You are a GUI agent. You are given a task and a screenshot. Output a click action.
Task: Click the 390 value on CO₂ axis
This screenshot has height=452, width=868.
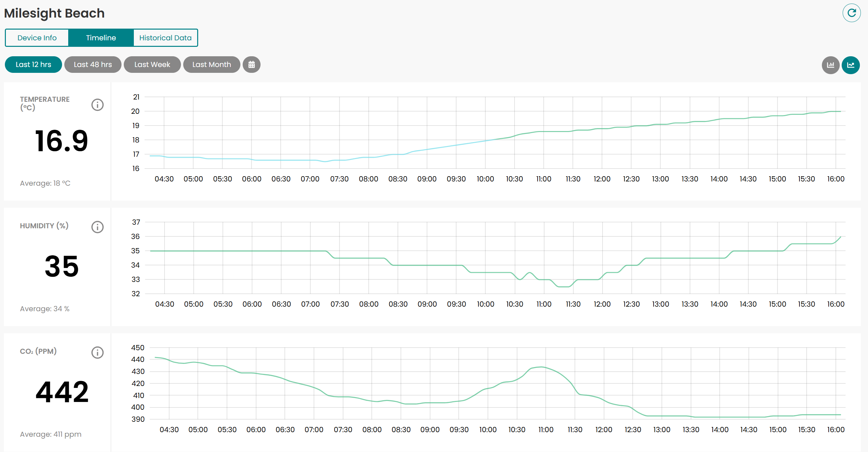point(138,419)
